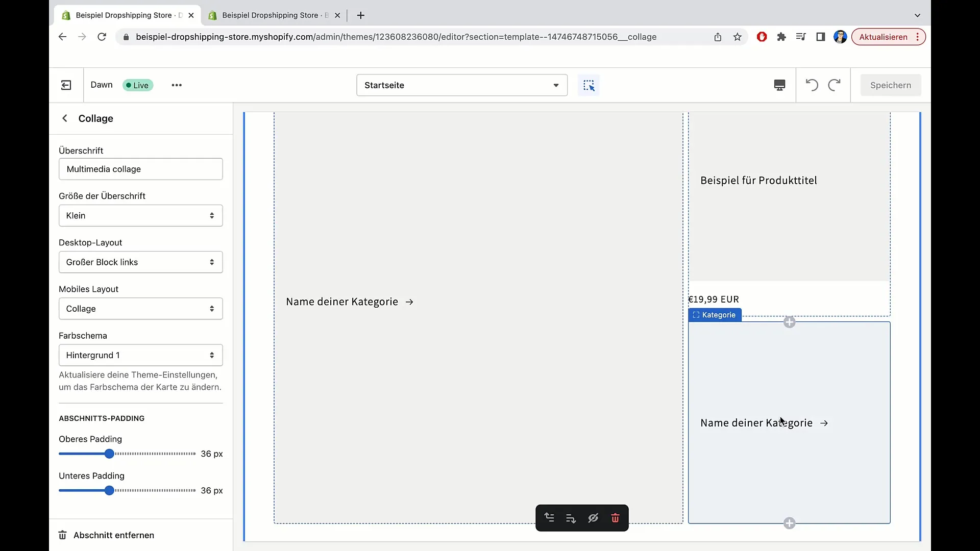The image size is (980, 551).
Task: Move the block up in floating toolbar
Action: (549, 518)
